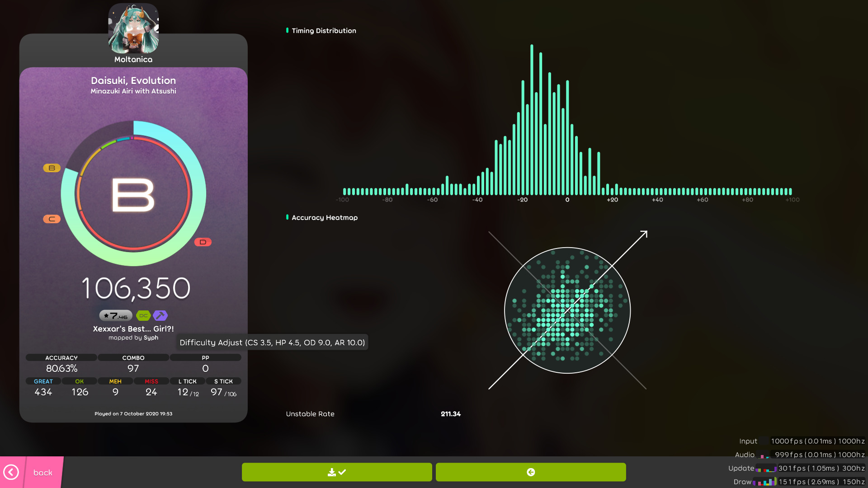Click the Unstable Rate label
The height and width of the screenshot is (488, 868).
[x=310, y=414]
